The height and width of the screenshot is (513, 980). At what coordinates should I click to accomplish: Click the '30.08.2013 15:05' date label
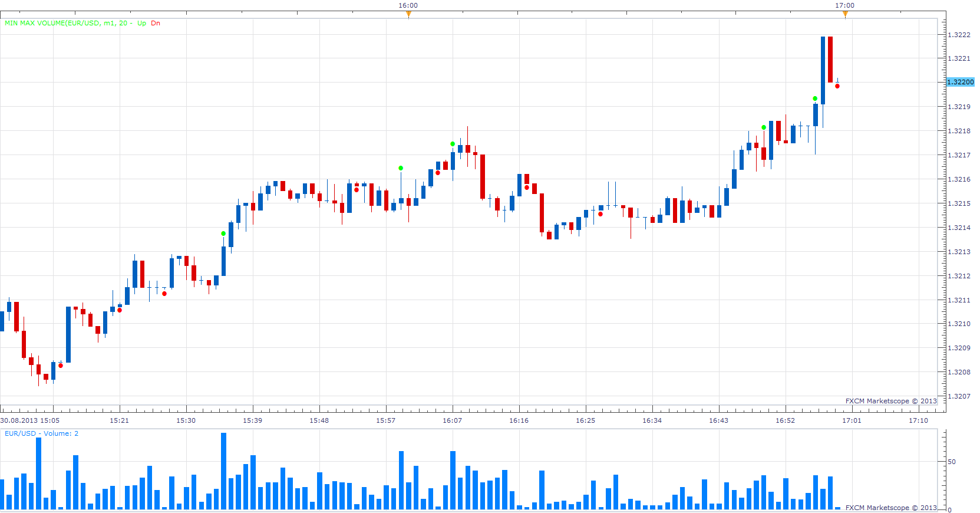[x=30, y=420]
